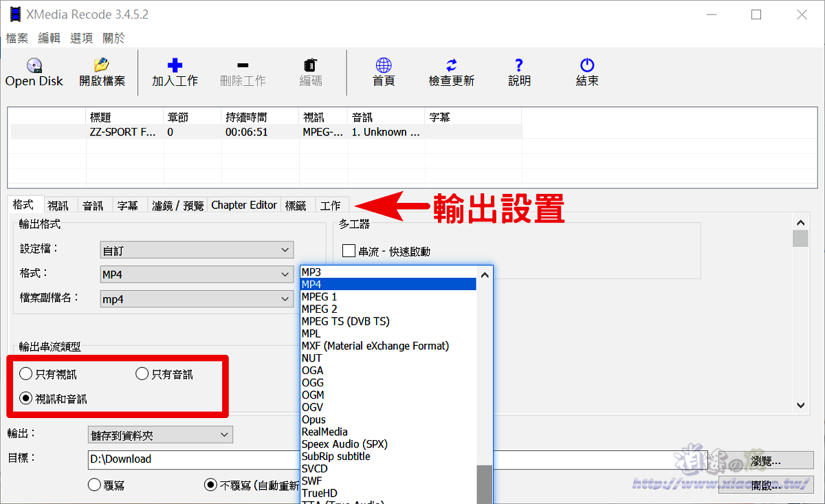825x504 pixels.
Task: Click the 開啟... button
Action: pyautogui.click(x=766, y=485)
